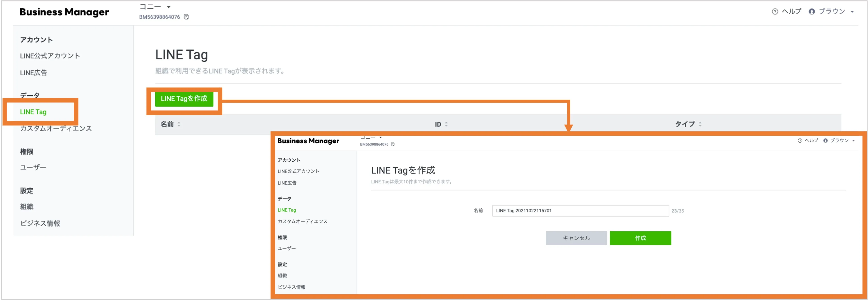Sort the table by タイプ column arrows
The height and width of the screenshot is (300, 868).
pos(700,124)
